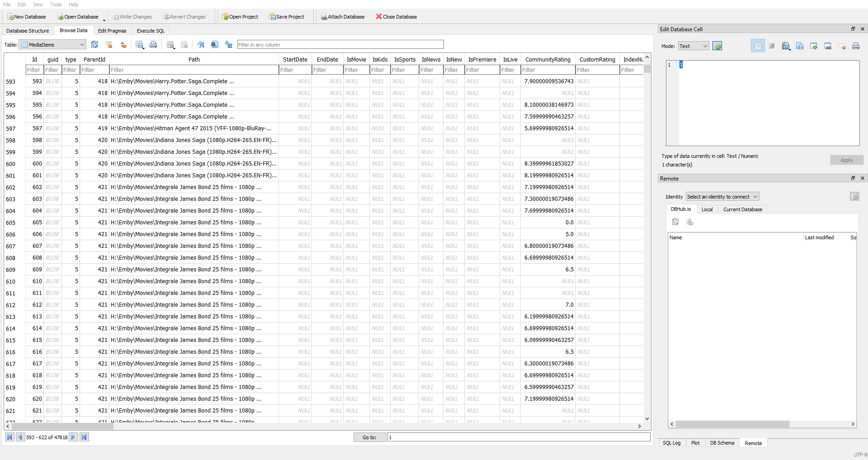Click the print table icon next to save-table
Image resolution: width=868 pixels, height=460 pixels.
point(153,44)
